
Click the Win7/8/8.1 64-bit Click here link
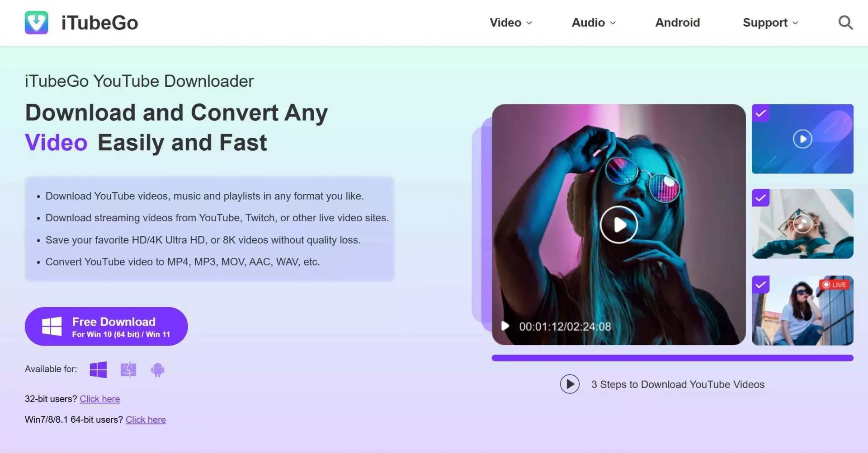pos(146,420)
